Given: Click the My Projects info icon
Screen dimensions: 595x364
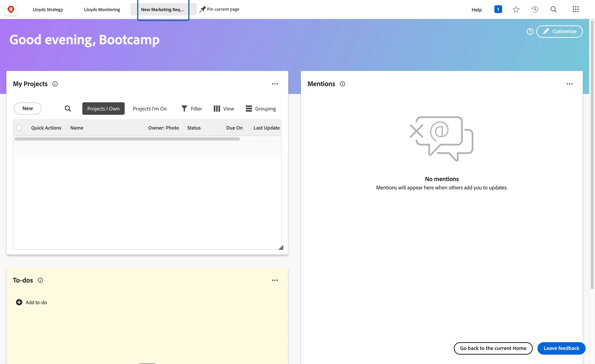Looking at the screenshot, I should (55, 84).
